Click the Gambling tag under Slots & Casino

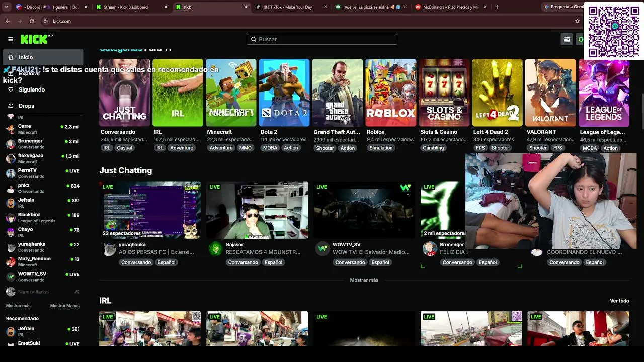[433, 148]
